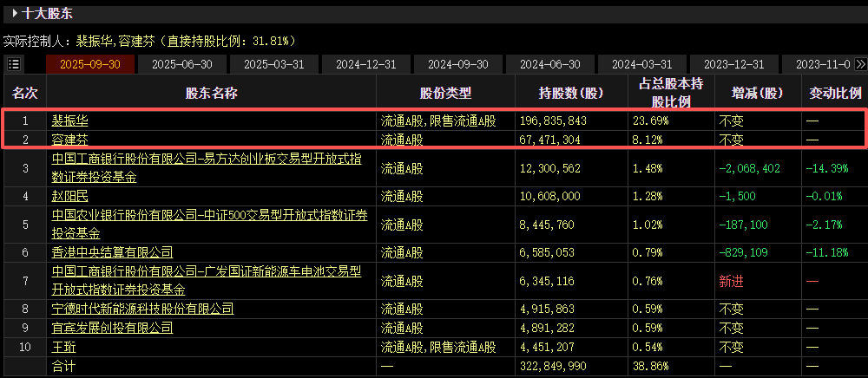Screen dimensions: 868x378
Task: Select the holding value 4,451,207
Action: (x=548, y=347)
